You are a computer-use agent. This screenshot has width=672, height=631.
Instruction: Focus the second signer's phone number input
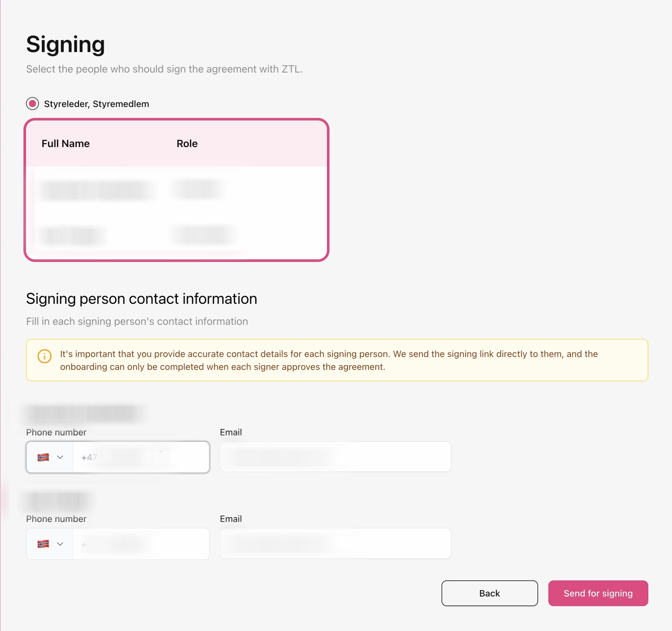(x=141, y=544)
